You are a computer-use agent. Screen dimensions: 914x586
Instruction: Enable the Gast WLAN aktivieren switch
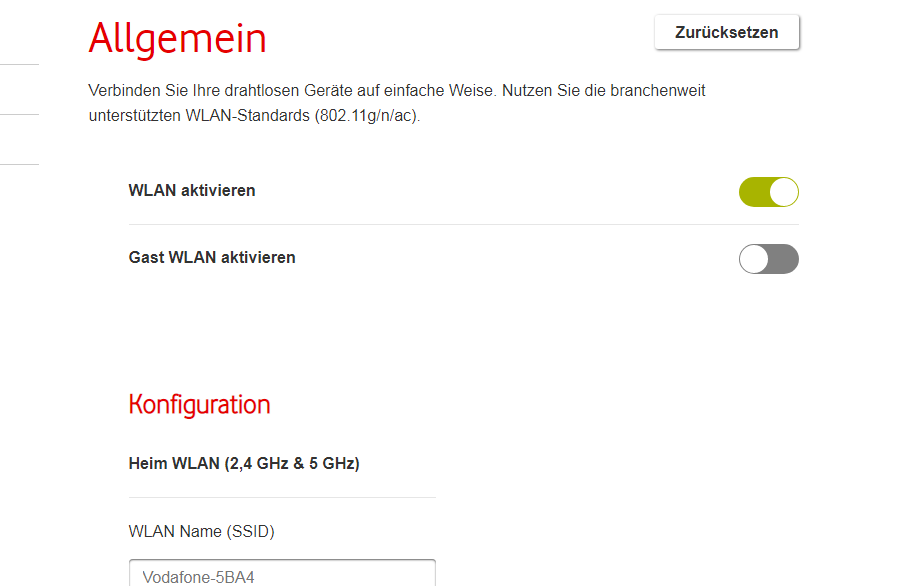click(768, 259)
